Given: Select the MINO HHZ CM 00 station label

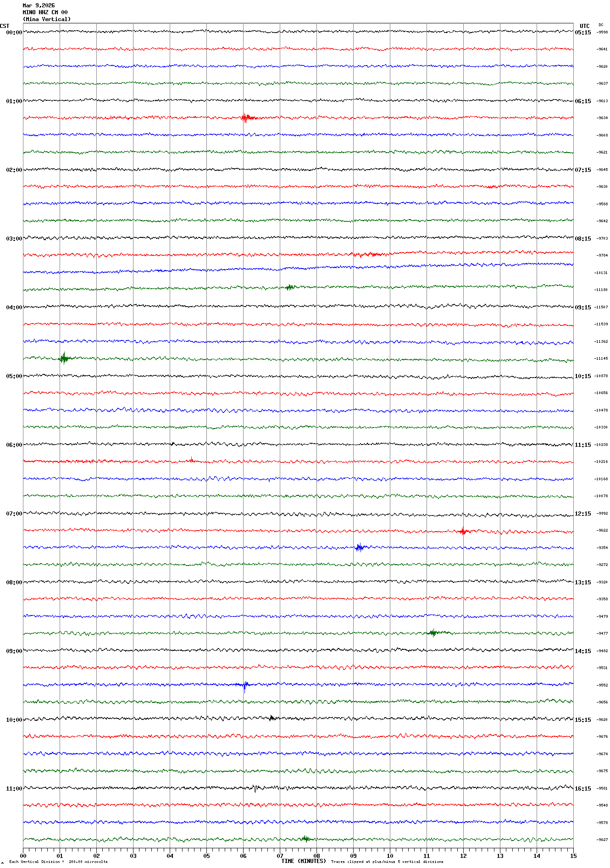Looking at the screenshot, I should [x=45, y=12].
